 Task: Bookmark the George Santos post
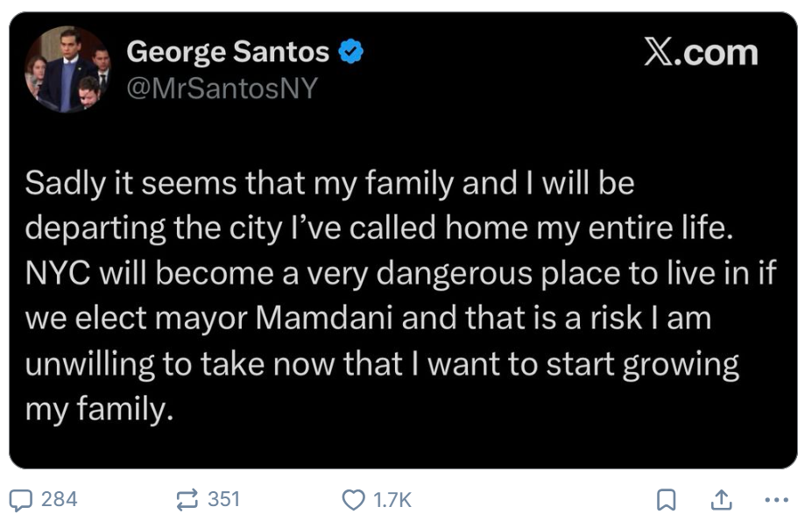(x=666, y=500)
